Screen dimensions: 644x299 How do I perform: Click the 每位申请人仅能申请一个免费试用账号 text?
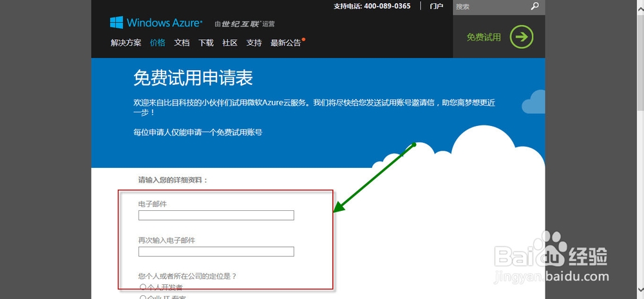tap(198, 132)
